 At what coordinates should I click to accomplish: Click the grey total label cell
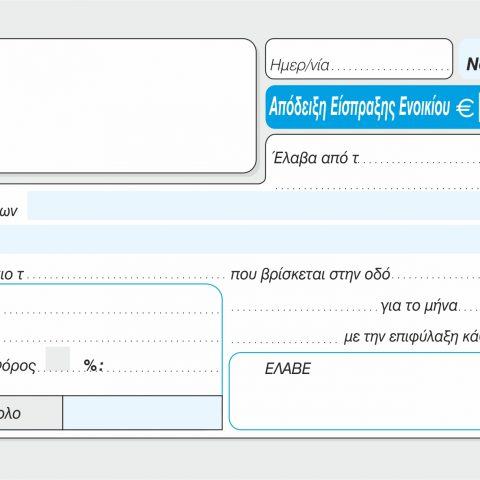click(31, 413)
